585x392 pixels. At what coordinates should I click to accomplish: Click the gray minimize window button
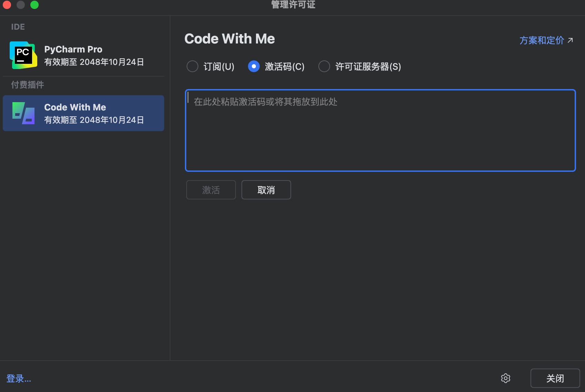click(21, 5)
